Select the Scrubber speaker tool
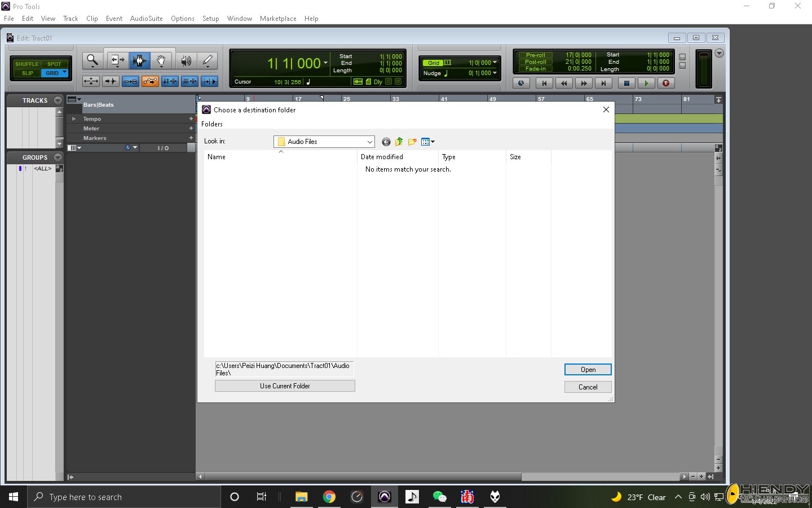The width and height of the screenshot is (812, 508). 186,60
